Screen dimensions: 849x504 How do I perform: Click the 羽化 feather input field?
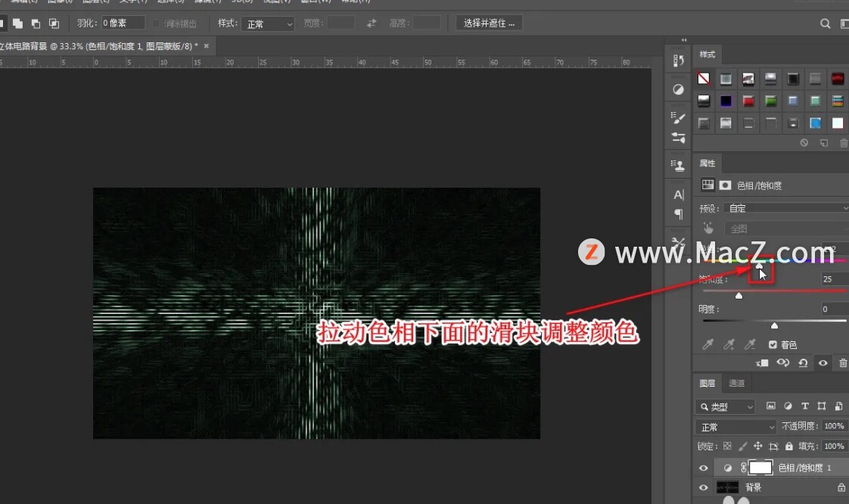point(123,23)
